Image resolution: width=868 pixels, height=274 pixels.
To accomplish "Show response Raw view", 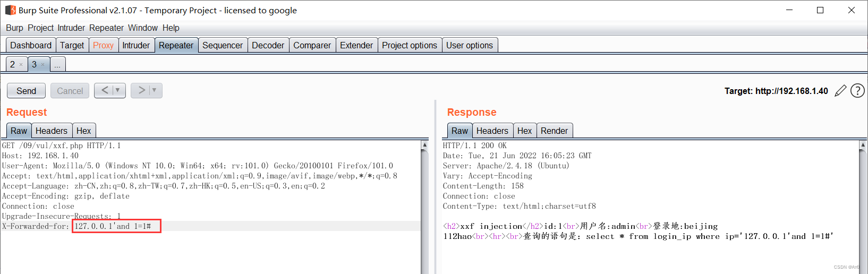I will pyautogui.click(x=460, y=131).
